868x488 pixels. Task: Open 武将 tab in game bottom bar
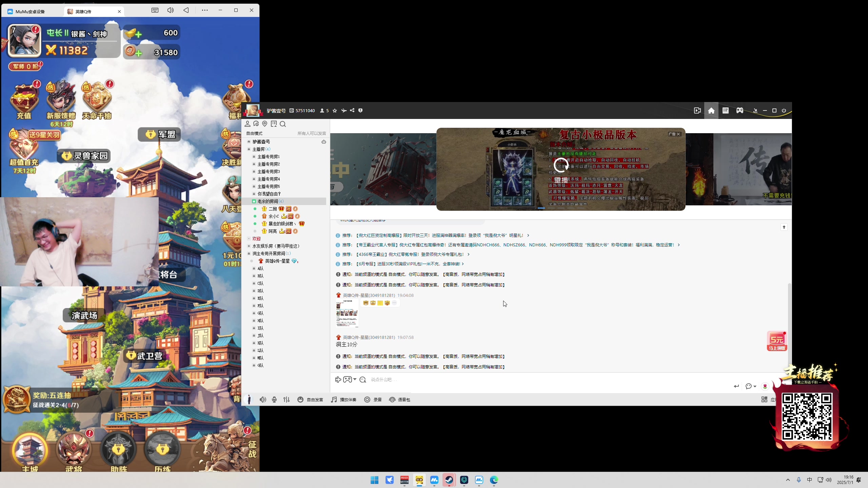(x=74, y=452)
